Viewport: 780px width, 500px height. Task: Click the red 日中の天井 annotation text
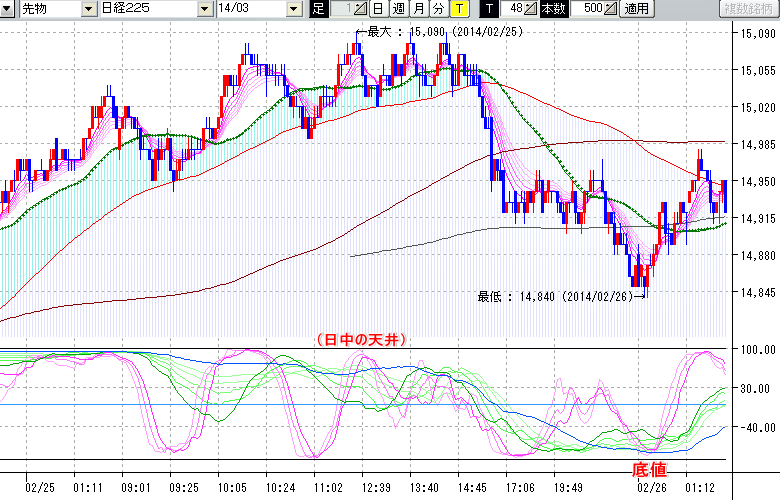point(360,340)
